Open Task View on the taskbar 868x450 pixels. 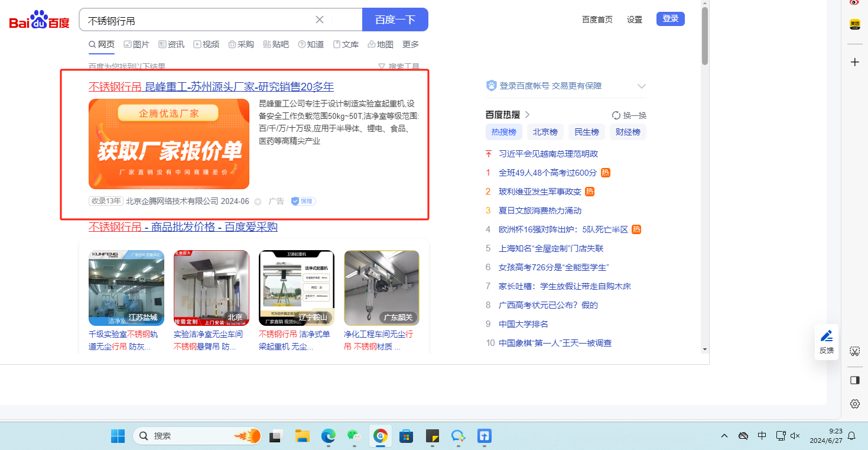pos(275,436)
